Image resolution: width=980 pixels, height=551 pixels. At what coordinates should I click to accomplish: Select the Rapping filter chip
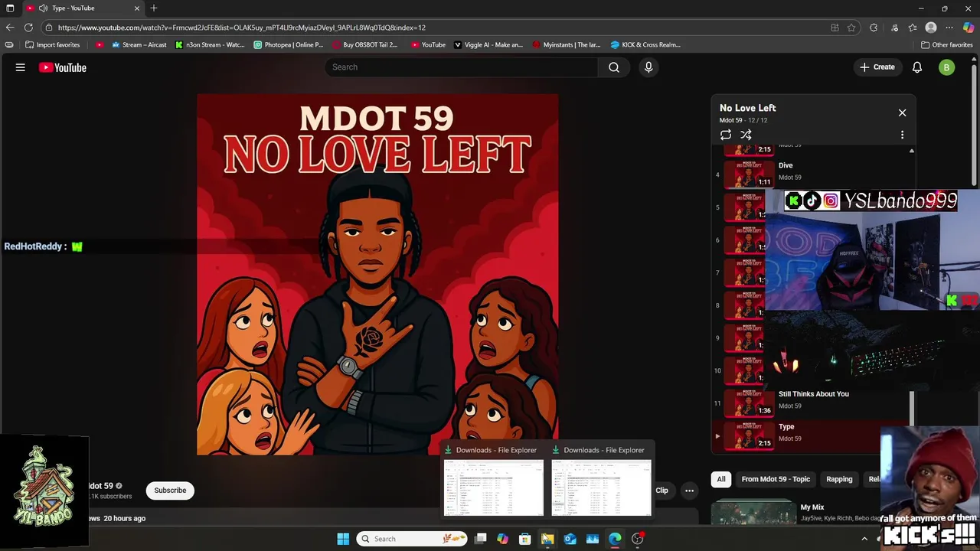(x=839, y=479)
